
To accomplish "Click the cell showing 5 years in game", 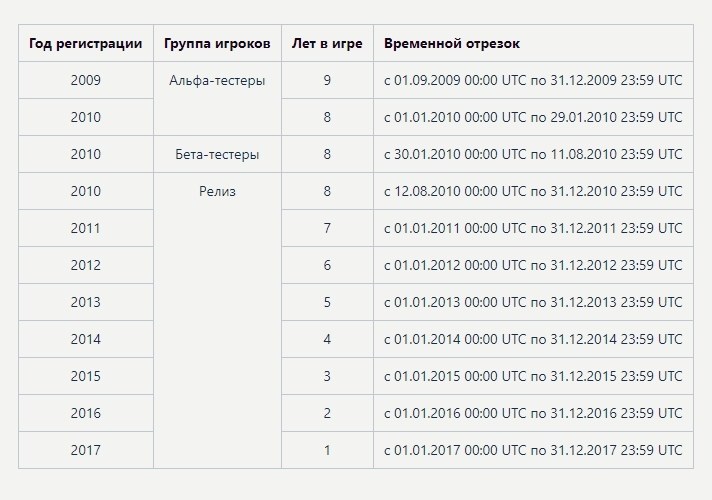I will tap(327, 303).
